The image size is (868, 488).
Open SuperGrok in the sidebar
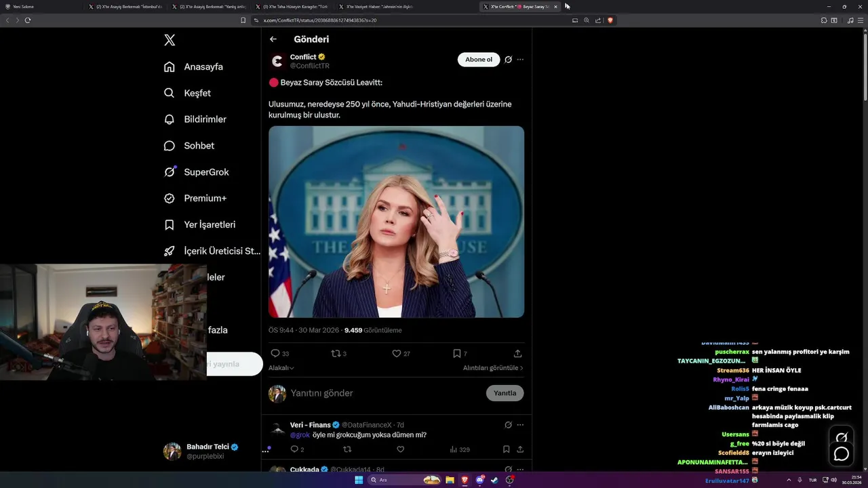click(197, 172)
